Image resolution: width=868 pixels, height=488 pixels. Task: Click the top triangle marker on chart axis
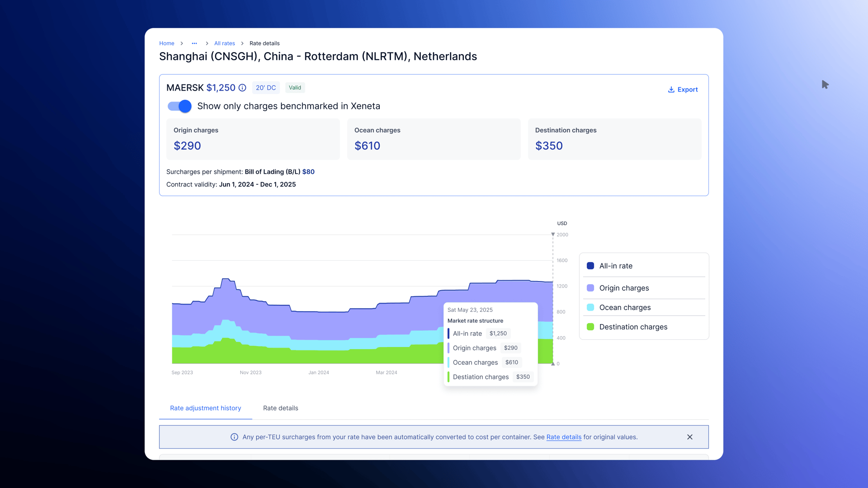(x=553, y=234)
